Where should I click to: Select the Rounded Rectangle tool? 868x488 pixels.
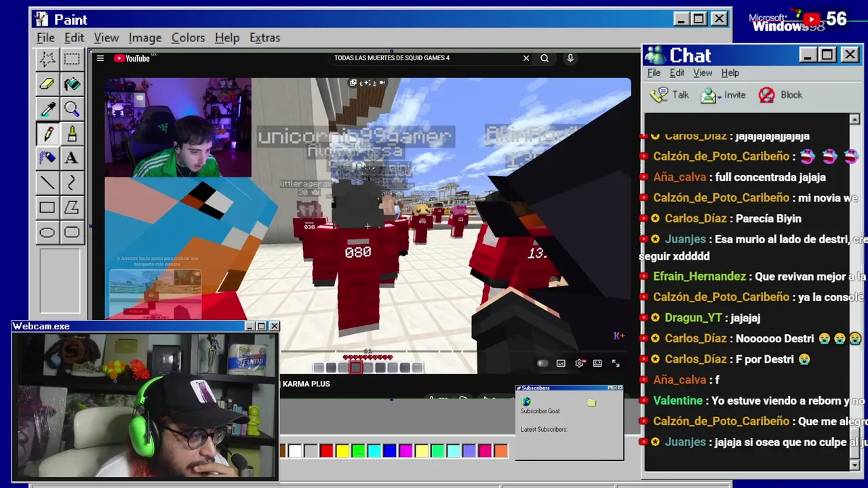pos(72,232)
